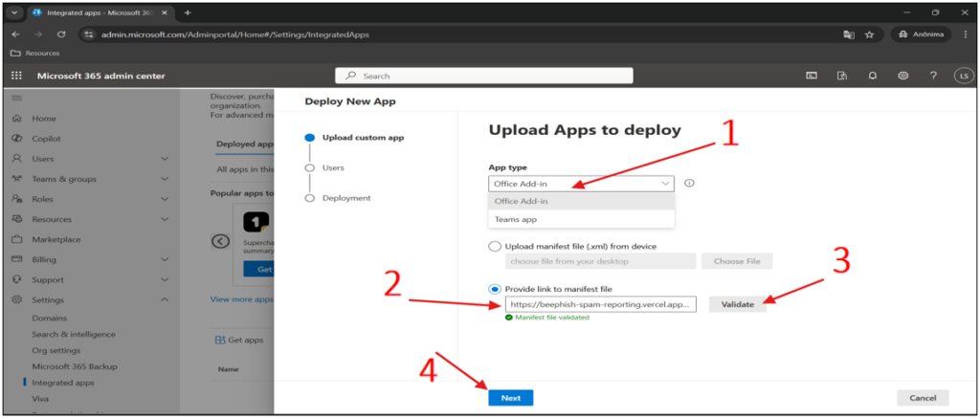
Task: Click the Manifest file validated message
Action: (546, 318)
